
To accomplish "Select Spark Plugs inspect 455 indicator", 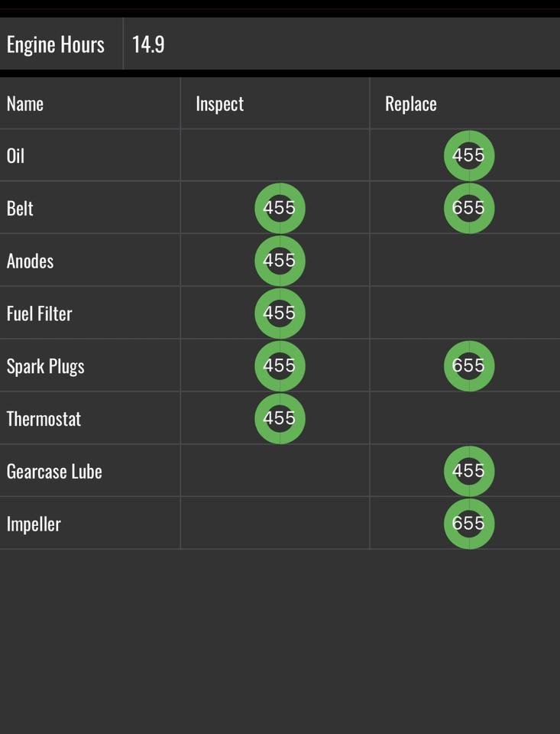I will tap(280, 366).
